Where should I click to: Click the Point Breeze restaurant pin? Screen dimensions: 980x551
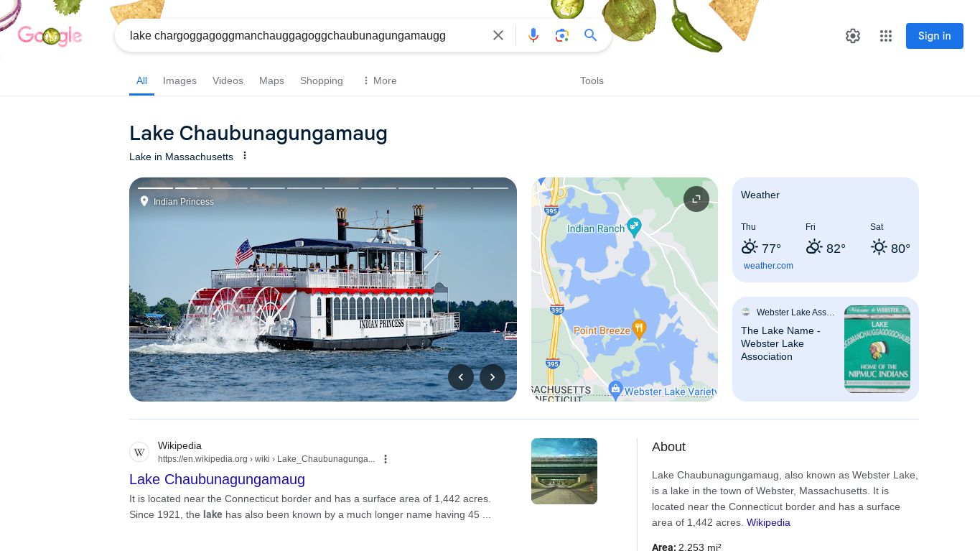639,330
